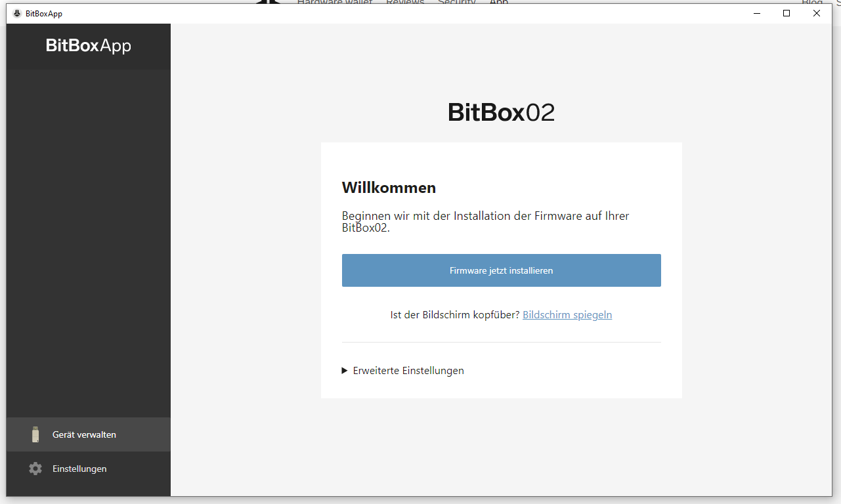Close the BitBoxApp window
This screenshot has height=504, width=841.
click(x=817, y=13)
